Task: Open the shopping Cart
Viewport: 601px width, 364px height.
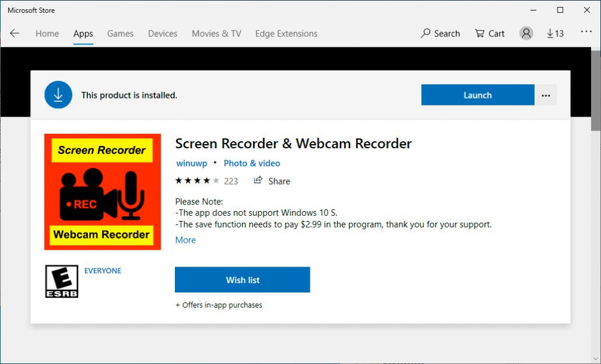Action: (489, 33)
